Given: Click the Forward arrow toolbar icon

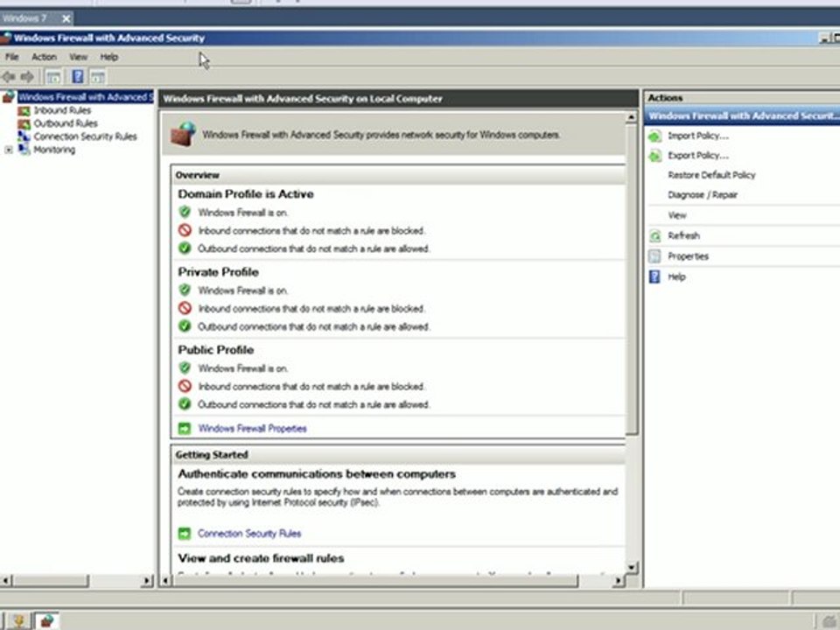Looking at the screenshot, I should point(27,77).
